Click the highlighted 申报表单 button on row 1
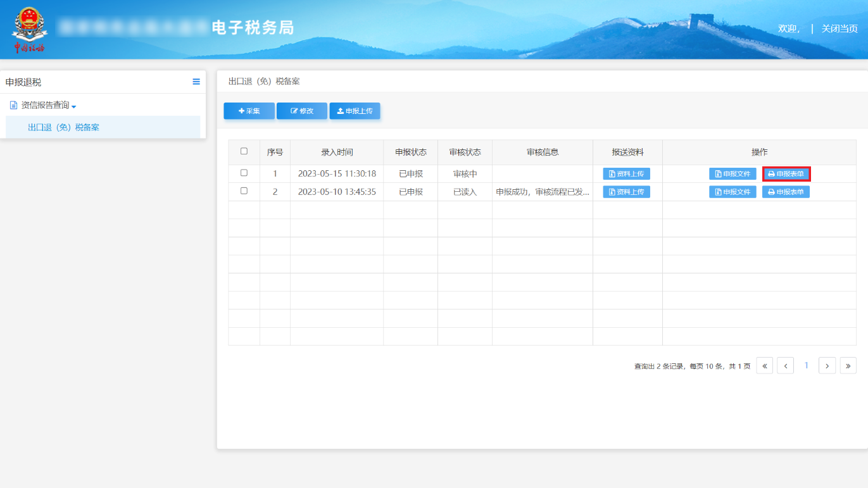 click(785, 173)
